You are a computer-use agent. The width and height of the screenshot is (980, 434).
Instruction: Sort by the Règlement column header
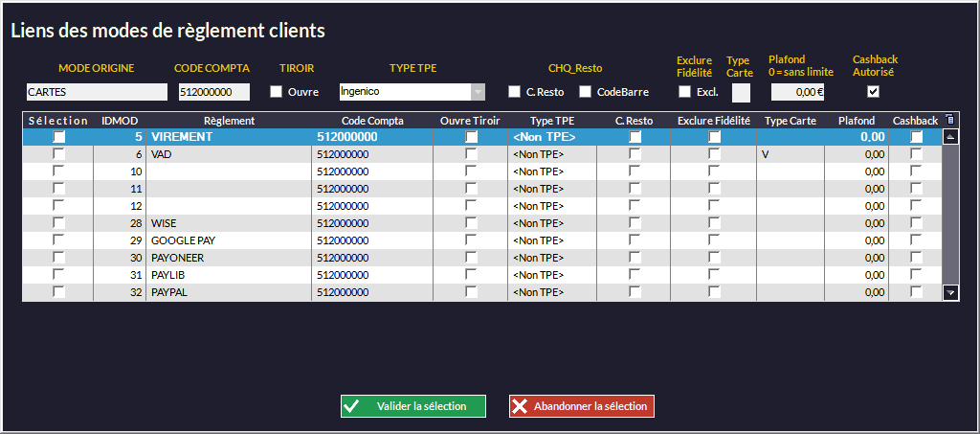pos(228,121)
